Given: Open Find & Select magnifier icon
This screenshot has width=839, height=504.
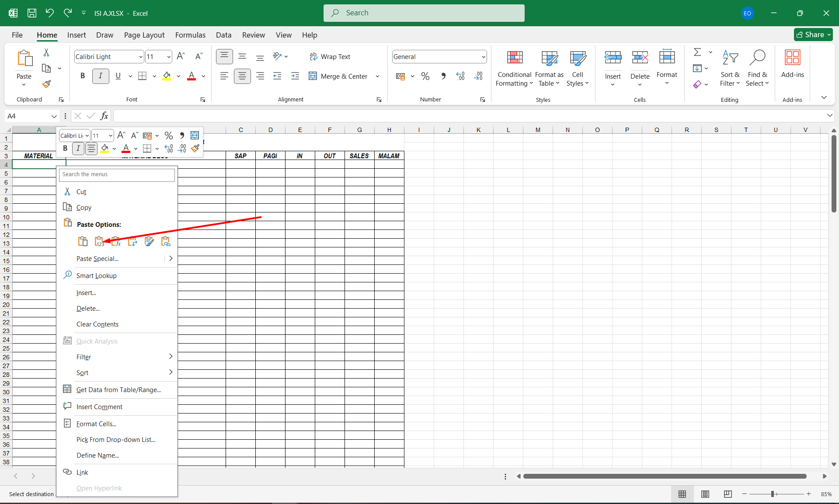Looking at the screenshot, I should point(757,58).
